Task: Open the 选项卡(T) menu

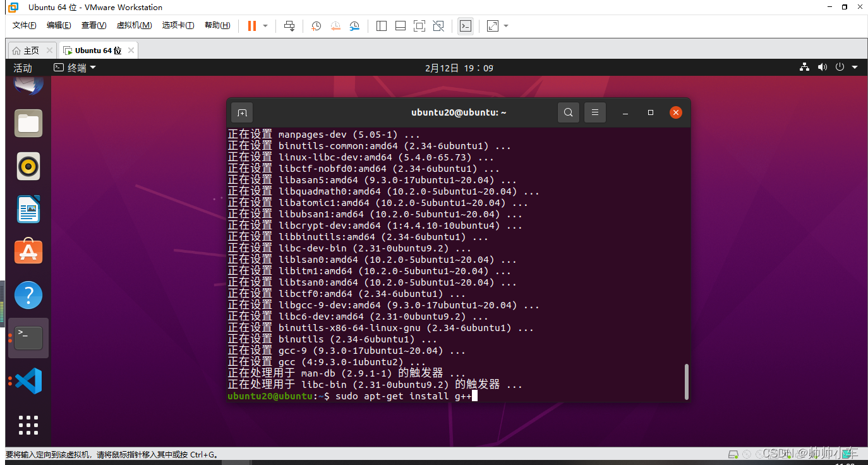Action: 178,25
